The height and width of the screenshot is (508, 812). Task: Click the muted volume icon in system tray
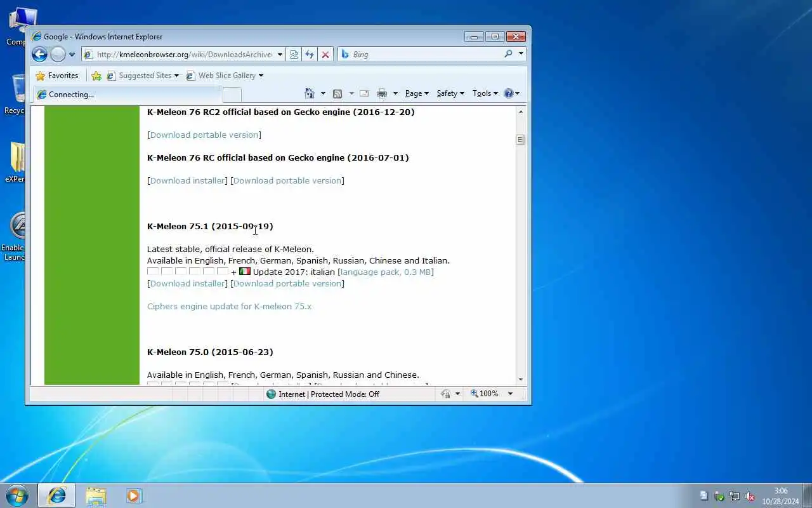coord(750,496)
